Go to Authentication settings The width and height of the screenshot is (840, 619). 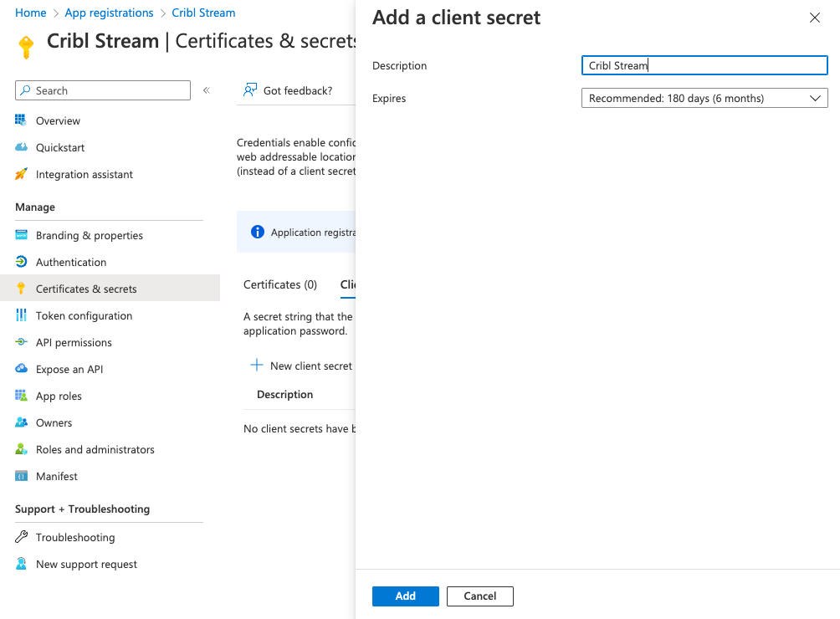point(72,262)
